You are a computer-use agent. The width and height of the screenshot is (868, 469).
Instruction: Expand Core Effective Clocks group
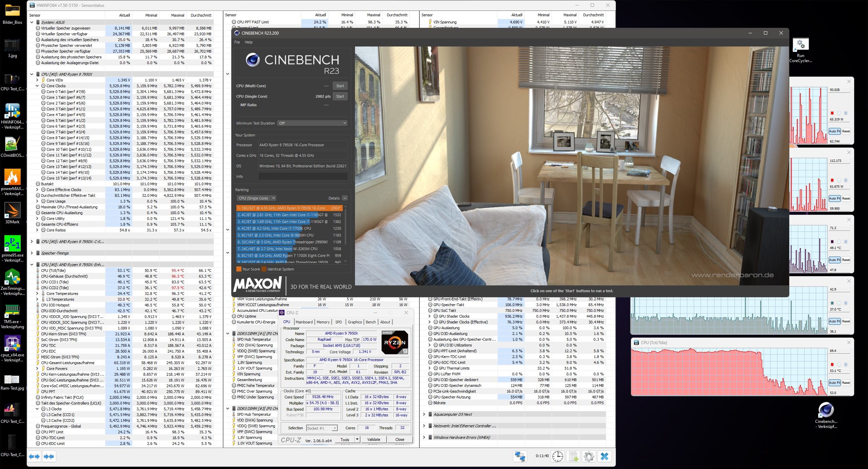(x=37, y=190)
